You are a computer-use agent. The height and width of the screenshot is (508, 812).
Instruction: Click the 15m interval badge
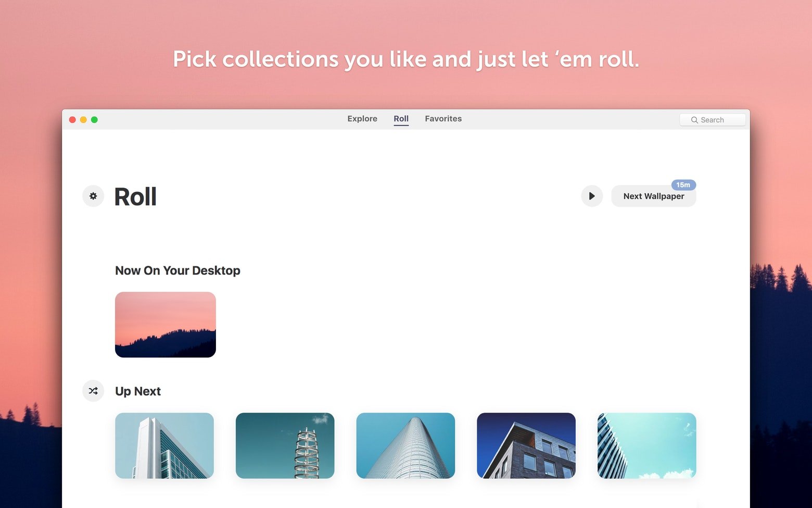point(683,185)
